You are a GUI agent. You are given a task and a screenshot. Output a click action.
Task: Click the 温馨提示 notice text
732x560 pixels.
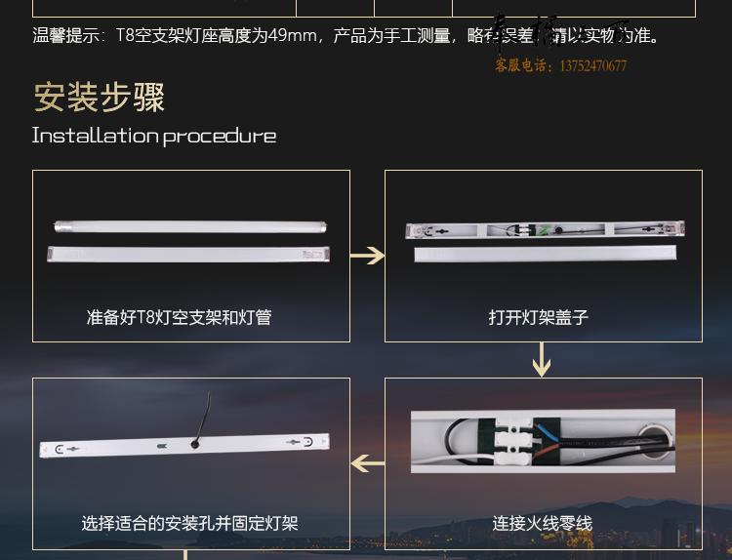pos(346,35)
